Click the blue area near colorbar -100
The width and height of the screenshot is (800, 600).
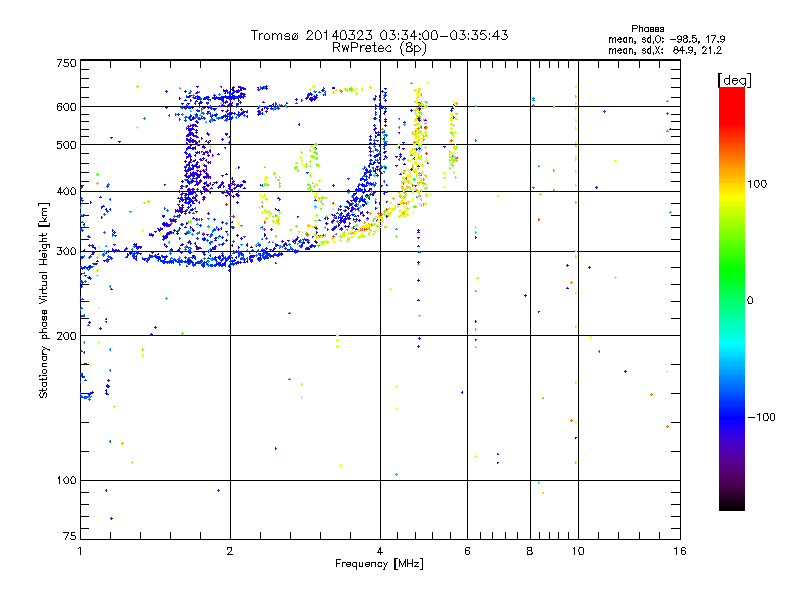[x=732, y=417]
